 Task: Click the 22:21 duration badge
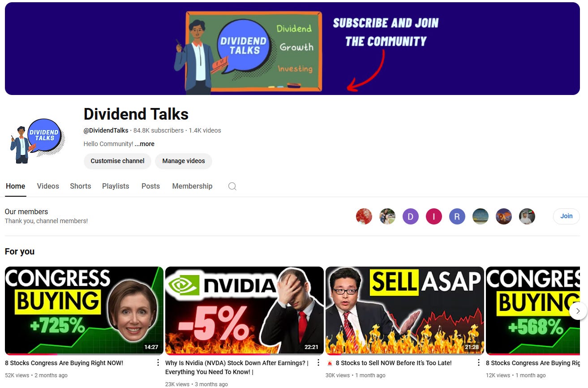[311, 347]
